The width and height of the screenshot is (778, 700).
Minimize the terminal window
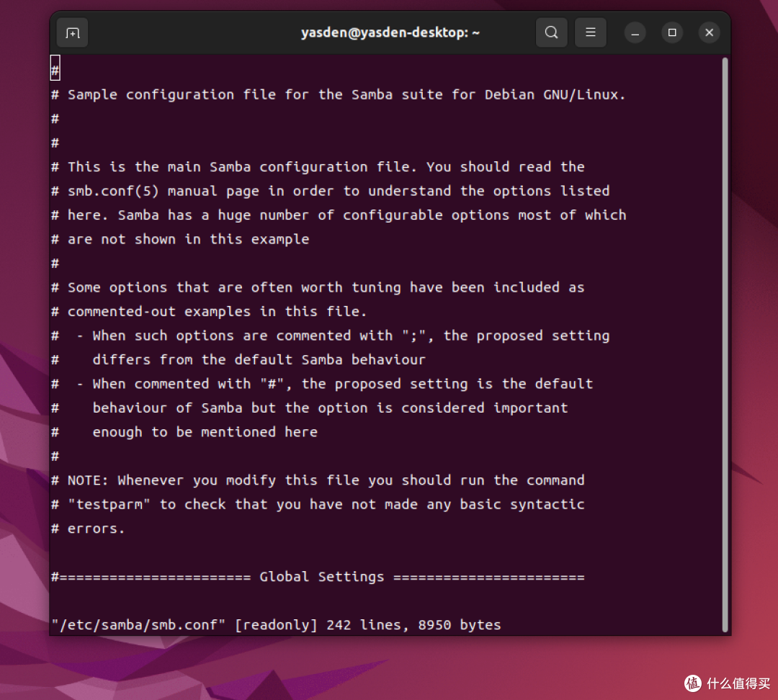coord(635,33)
